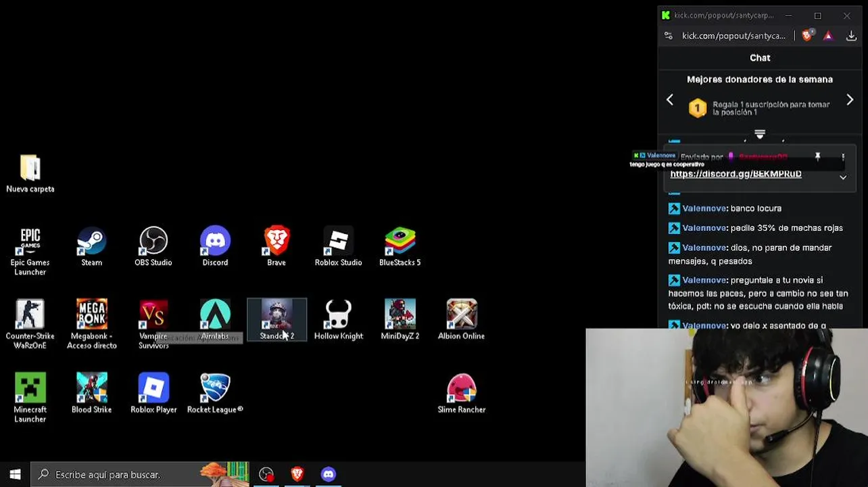Unpin the pinned chat message

click(x=817, y=157)
